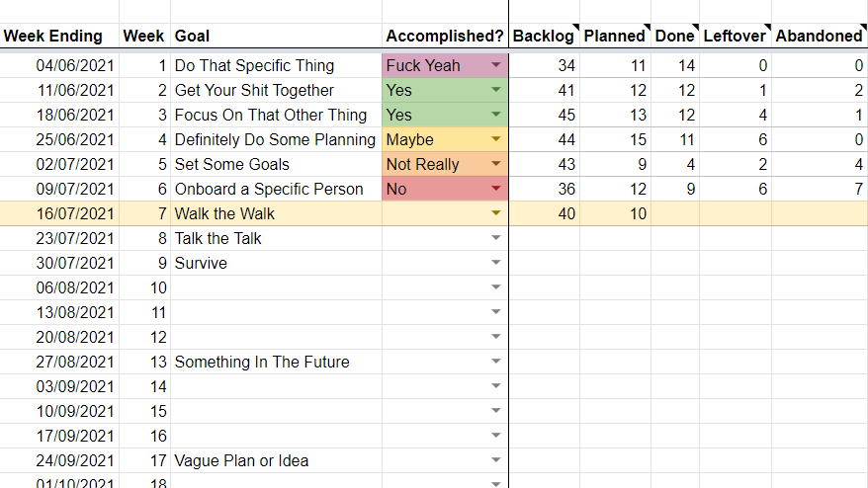868x488 pixels.
Task: Select the Abandoned column header
Action: pyautogui.click(x=820, y=36)
